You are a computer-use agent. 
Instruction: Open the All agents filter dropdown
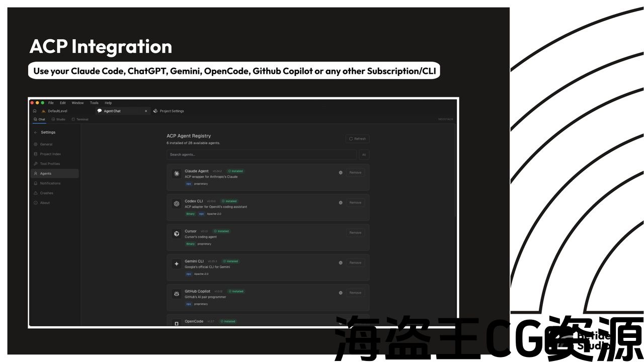pos(363,155)
